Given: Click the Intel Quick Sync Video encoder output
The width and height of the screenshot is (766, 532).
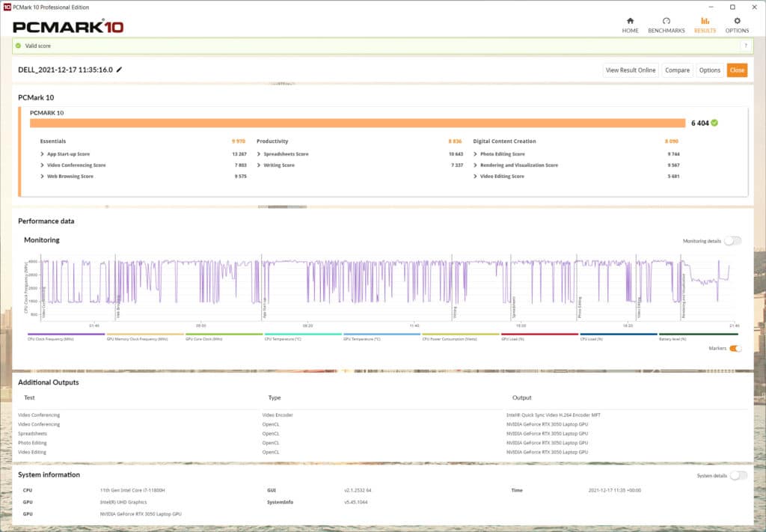Looking at the screenshot, I should (554, 415).
